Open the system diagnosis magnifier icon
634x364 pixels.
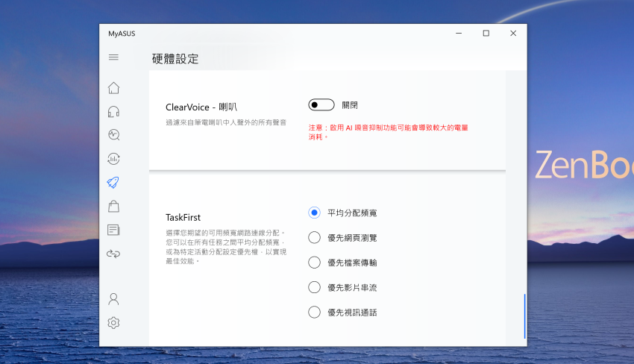click(x=113, y=135)
